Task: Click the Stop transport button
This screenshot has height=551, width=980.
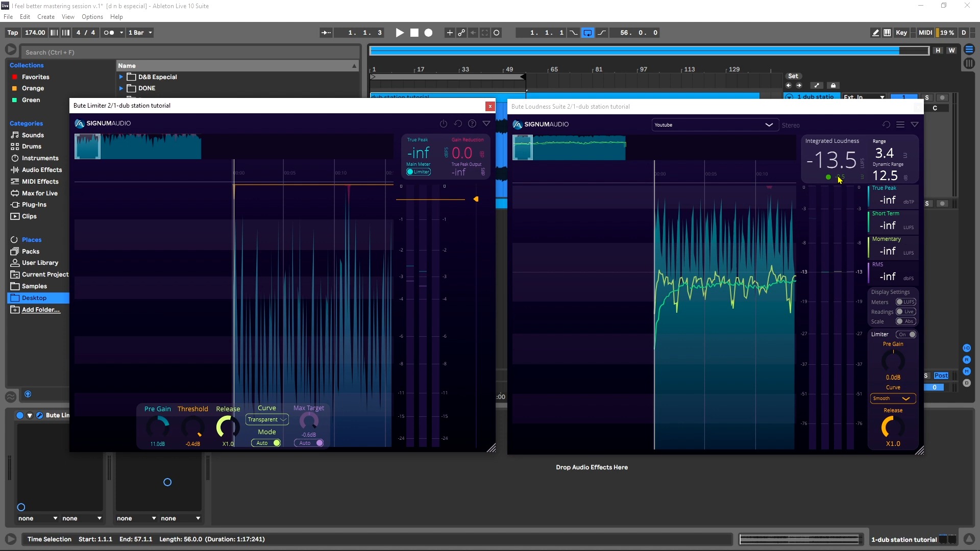Action: [414, 33]
